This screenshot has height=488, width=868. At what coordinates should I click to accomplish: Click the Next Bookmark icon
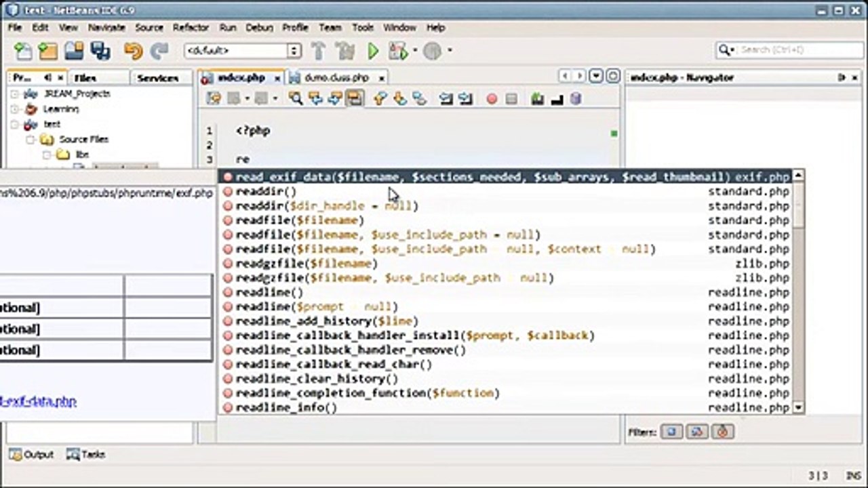click(x=400, y=99)
